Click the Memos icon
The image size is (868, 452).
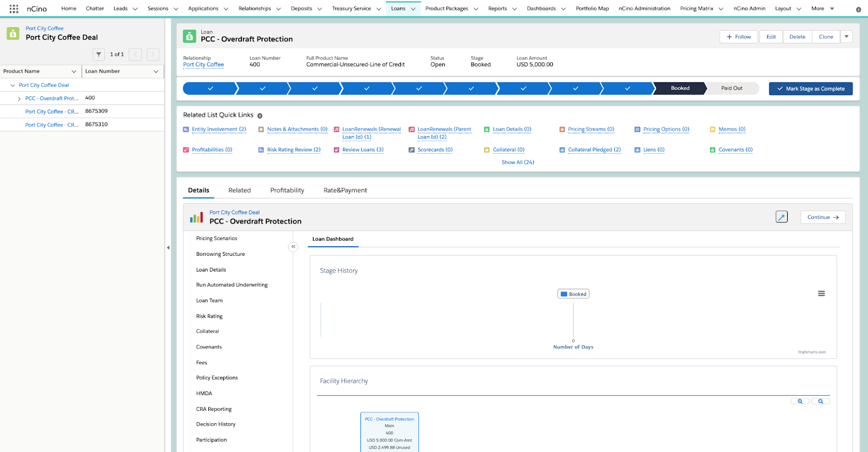(713, 130)
